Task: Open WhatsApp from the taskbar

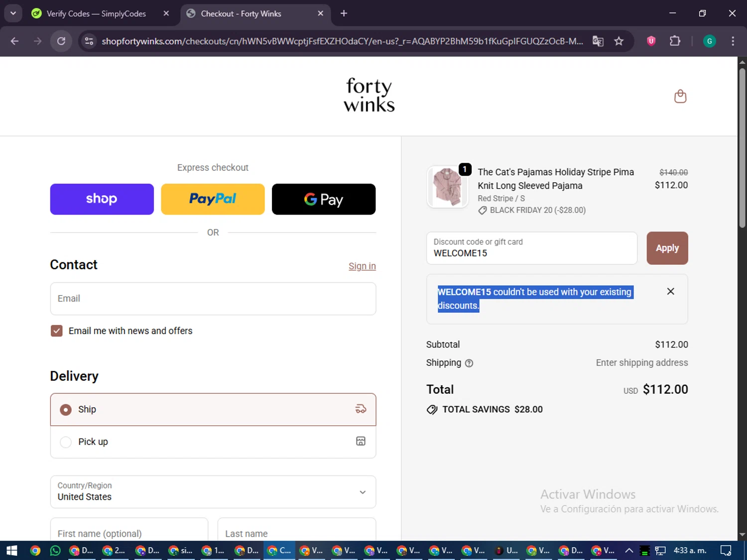Action: [x=55, y=551]
